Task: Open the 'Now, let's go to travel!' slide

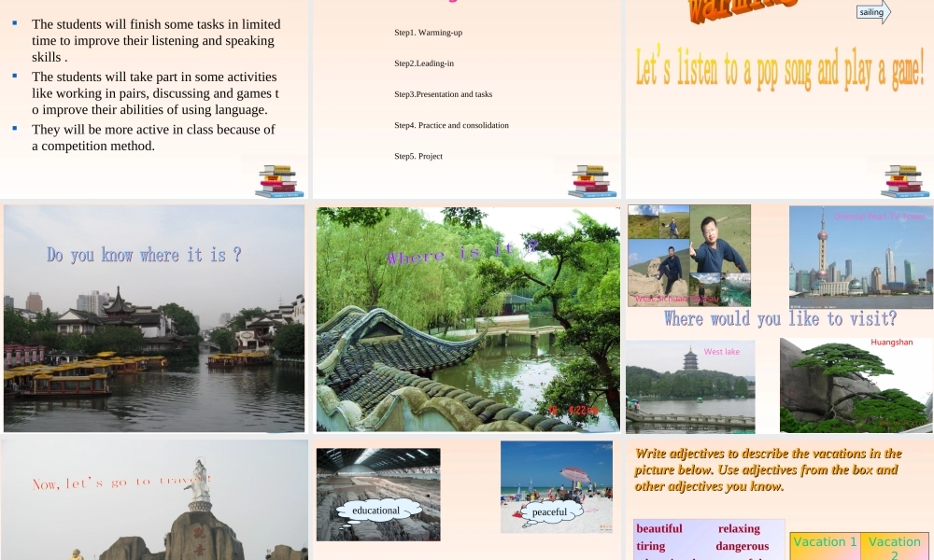Action: [x=154, y=500]
